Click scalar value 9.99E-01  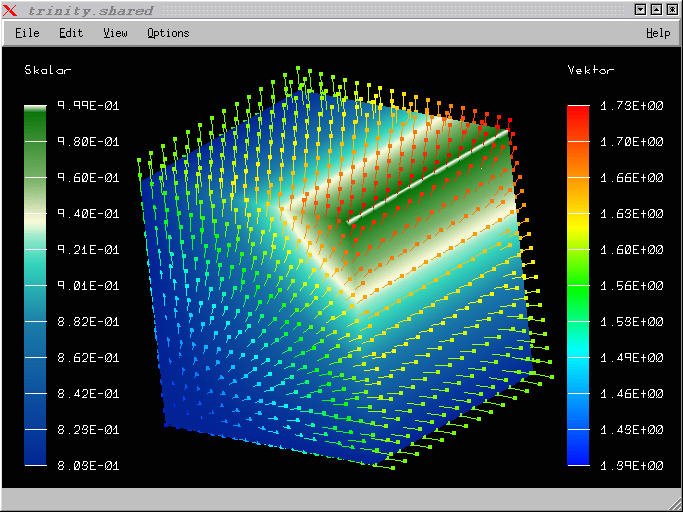click(x=88, y=106)
